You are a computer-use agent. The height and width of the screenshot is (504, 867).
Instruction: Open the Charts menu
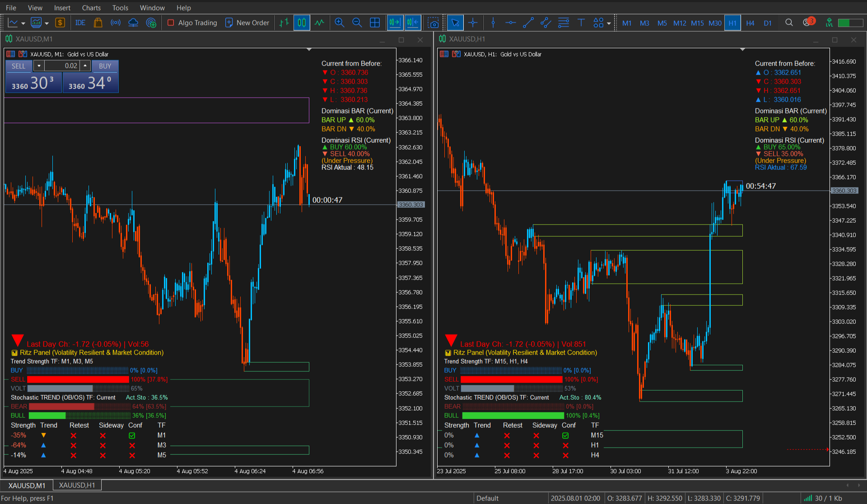pyautogui.click(x=91, y=8)
